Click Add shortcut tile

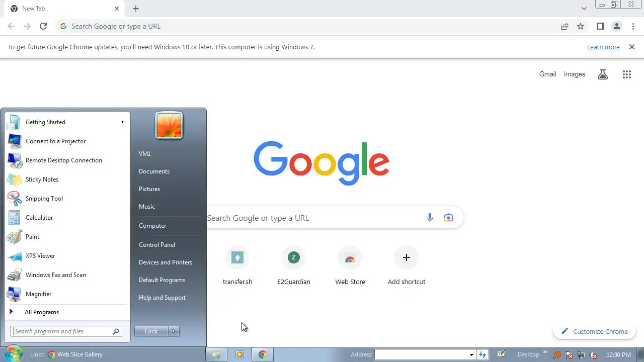click(407, 266)
